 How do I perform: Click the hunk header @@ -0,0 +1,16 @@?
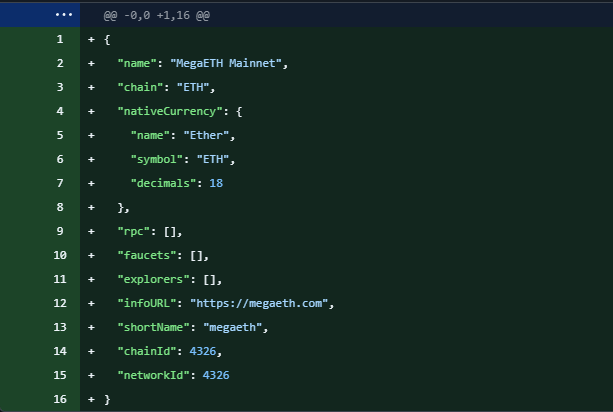[x=156, y=15]
